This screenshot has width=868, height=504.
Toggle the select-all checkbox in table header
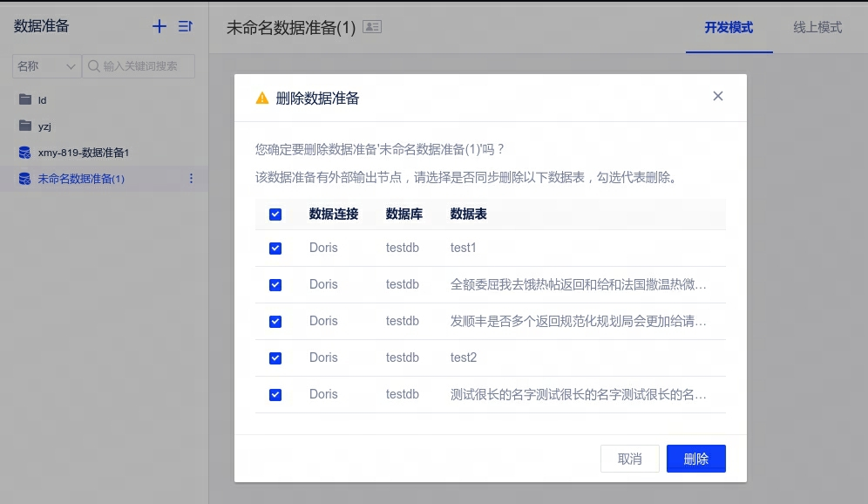275,215
